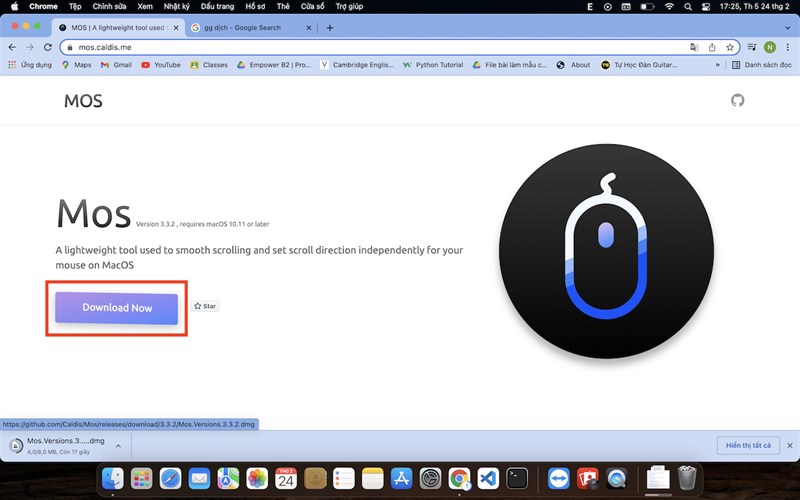Click the Download Now button

tap(116, 308)
